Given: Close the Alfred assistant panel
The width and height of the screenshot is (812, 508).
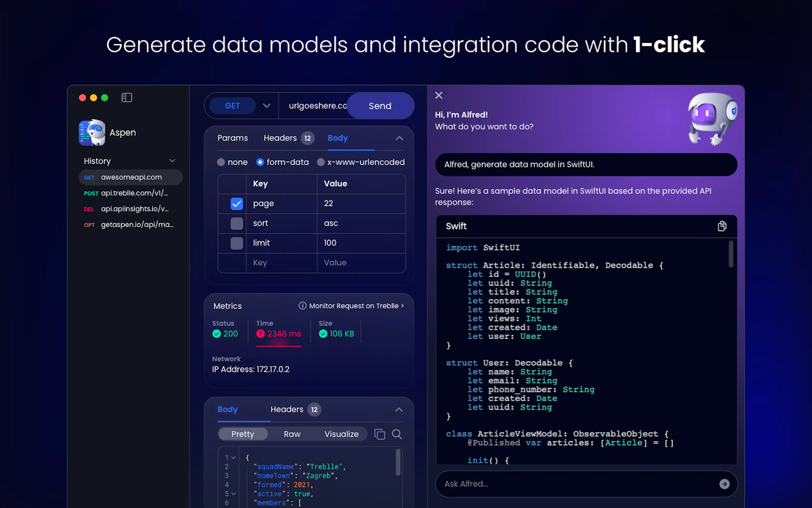Looking at the screenshot, I should [x=439, y=95].
